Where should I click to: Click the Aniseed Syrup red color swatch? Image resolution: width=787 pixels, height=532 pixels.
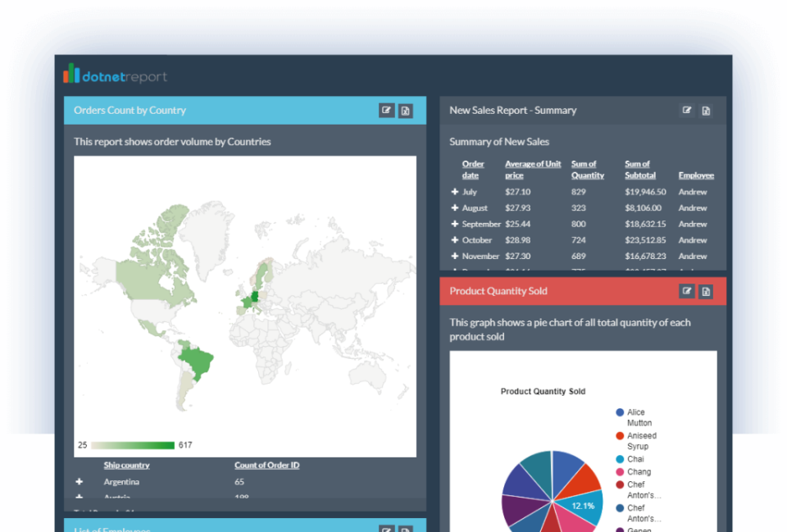[621, 435]
